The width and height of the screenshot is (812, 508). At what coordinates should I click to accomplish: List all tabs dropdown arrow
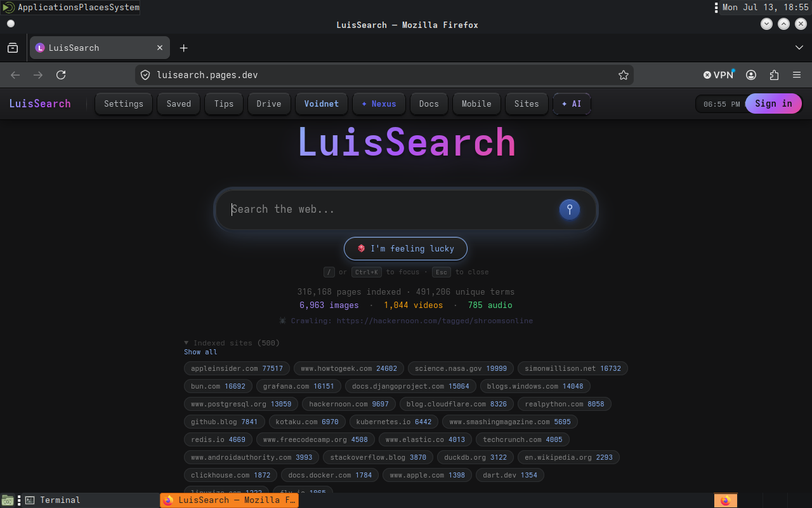[x=799, y=48]
